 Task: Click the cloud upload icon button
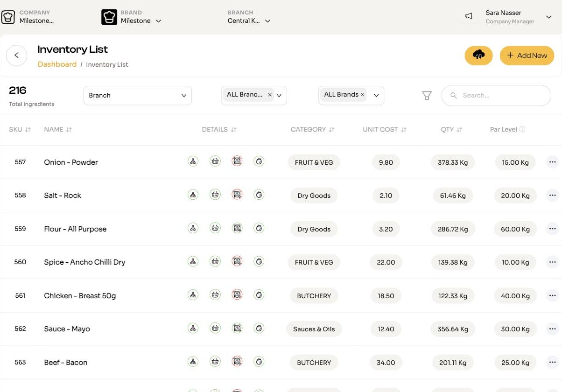coord(478,56)
